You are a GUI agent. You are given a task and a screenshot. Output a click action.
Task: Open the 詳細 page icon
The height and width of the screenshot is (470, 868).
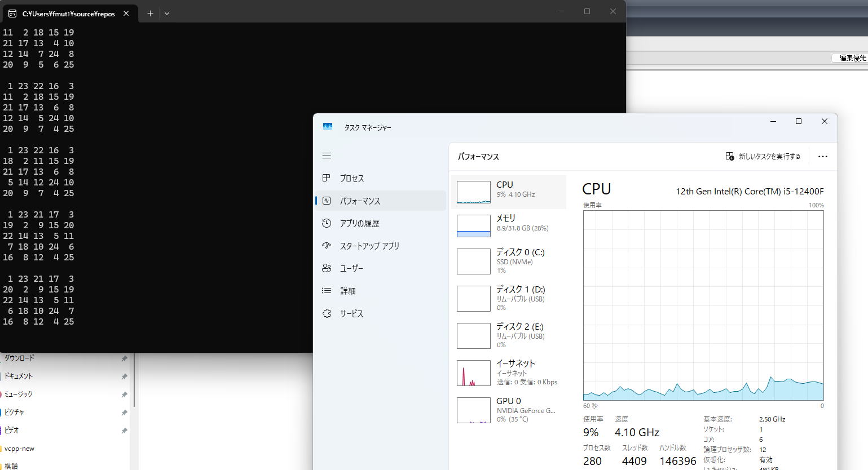pos(327,291)
